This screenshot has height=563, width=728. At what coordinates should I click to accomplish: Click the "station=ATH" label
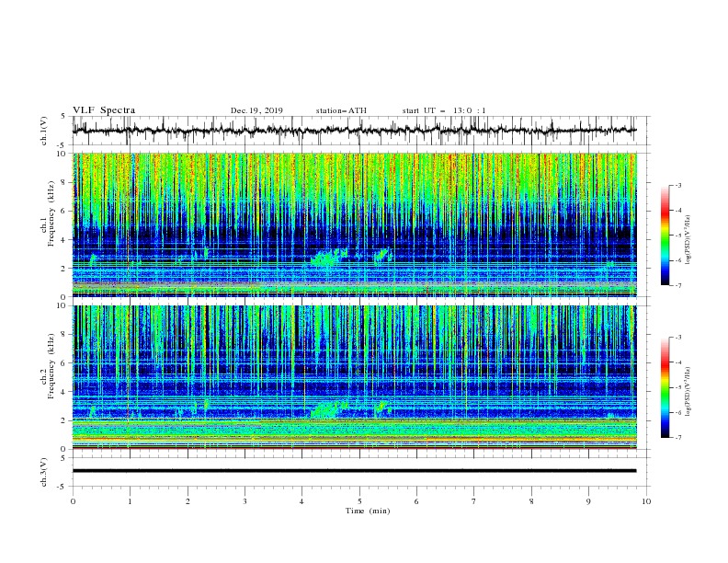click(x=341, y=110)
